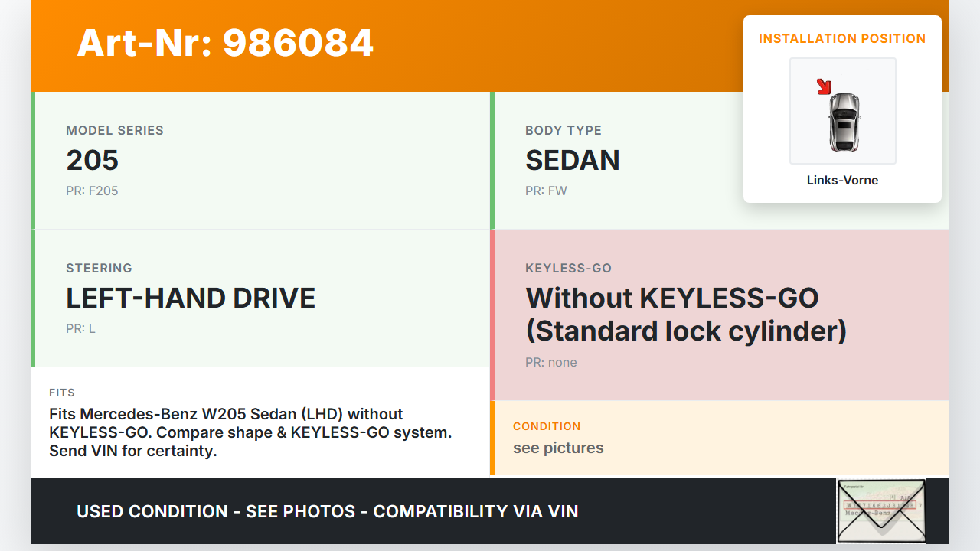Click the Links-Vorne position label

842,181
